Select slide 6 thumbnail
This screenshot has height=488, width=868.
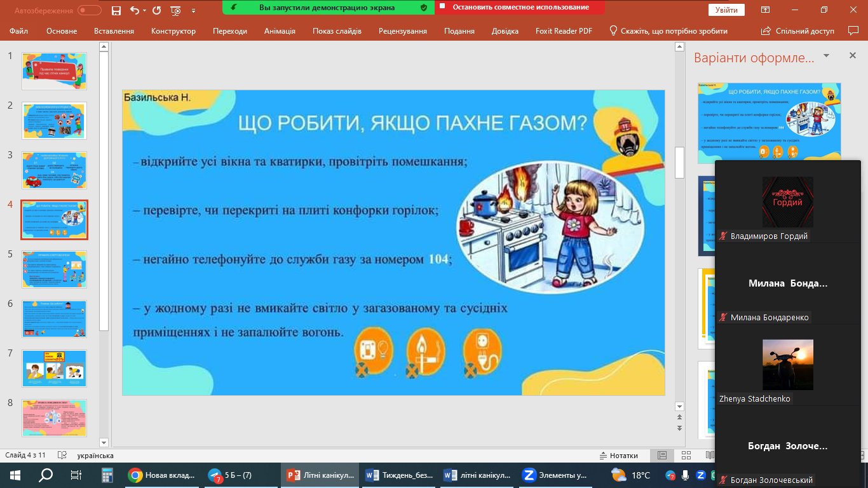point(54,319)
